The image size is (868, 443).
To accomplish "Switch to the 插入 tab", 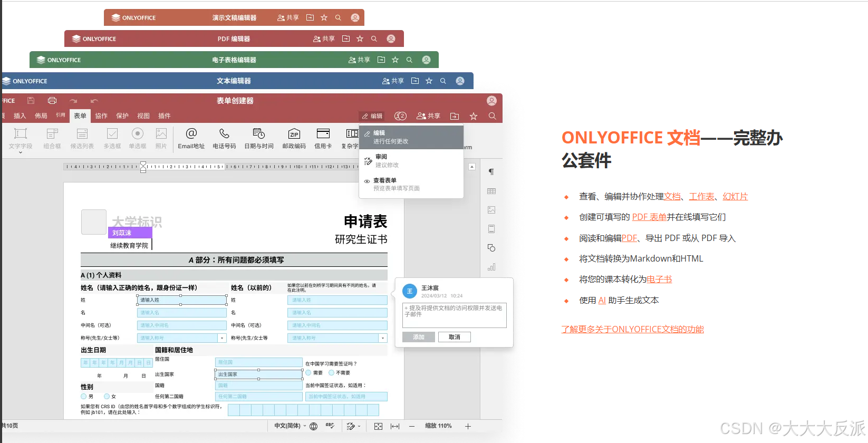I will (x=20, y=116).
